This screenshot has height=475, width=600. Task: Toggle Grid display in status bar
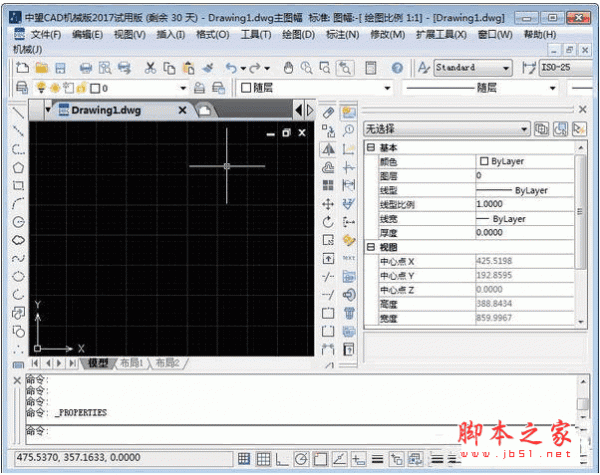263,459
